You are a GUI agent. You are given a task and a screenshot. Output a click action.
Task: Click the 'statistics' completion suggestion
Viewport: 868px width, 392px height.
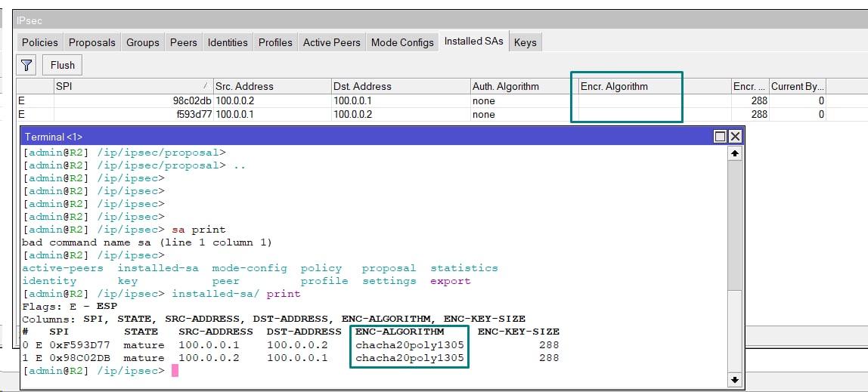pos(464,268)
